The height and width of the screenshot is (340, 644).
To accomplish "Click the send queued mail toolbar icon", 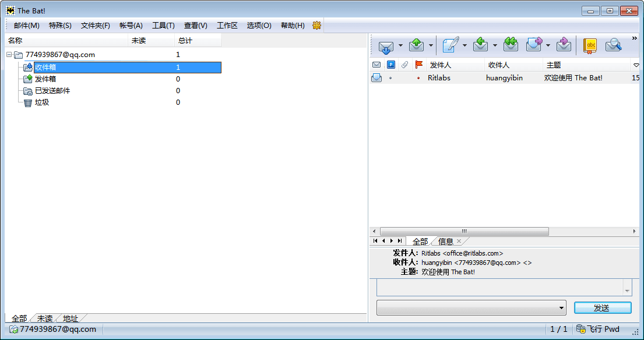I will click(x=416, y=45).
